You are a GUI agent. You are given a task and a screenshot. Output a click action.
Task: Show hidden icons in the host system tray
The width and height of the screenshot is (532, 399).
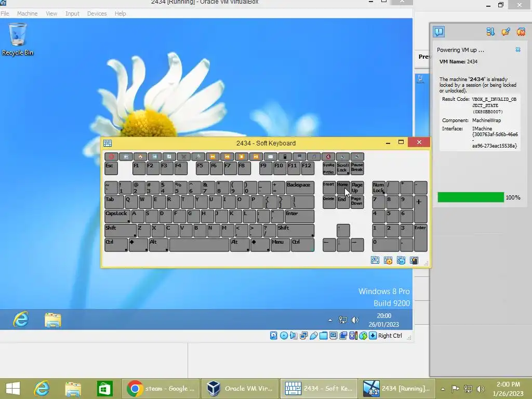[443, 389]
